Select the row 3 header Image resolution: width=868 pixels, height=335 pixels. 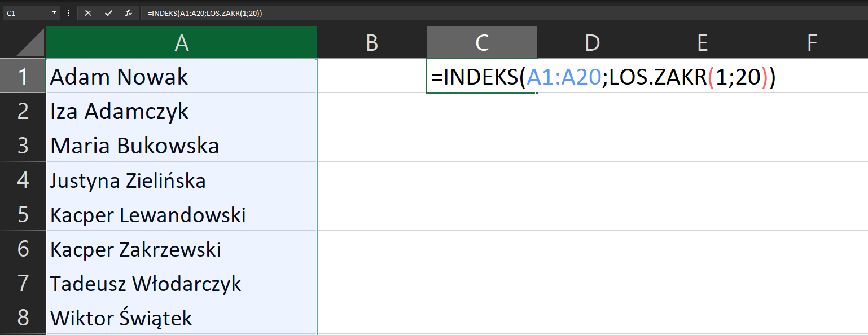23,145
